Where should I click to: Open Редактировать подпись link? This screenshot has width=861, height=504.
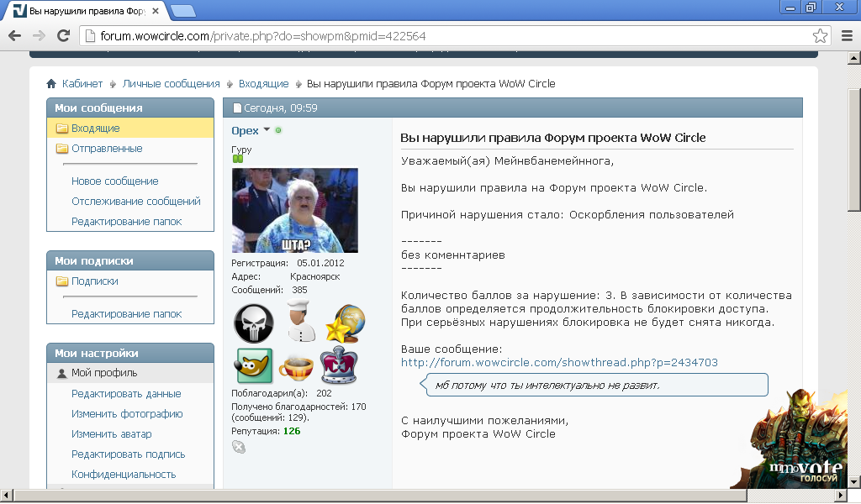(x=128, y=454)
